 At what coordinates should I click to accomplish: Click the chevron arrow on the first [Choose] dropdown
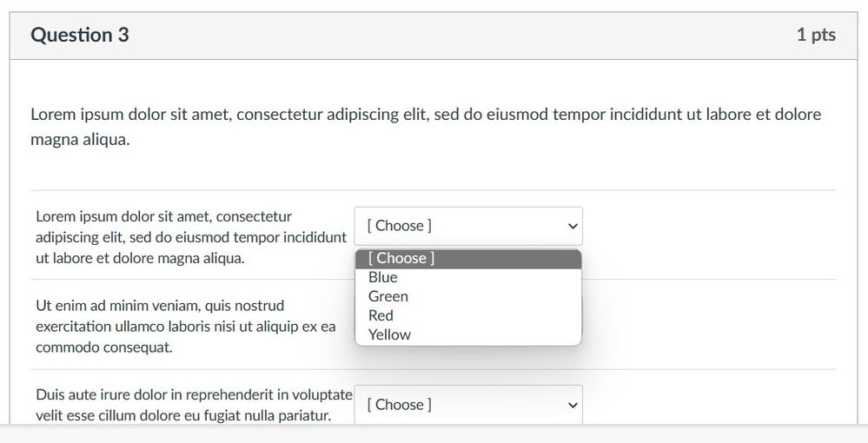point(572,226)
